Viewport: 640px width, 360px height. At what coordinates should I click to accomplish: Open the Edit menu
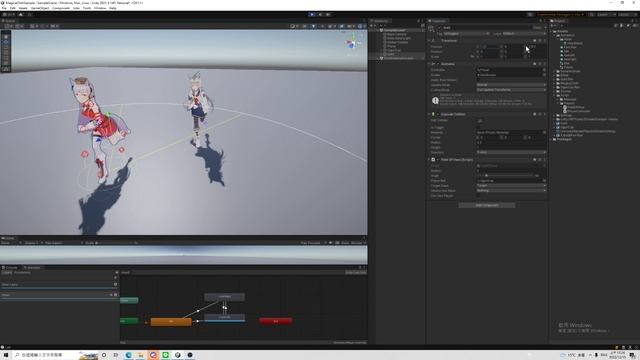click(x=13, y=8)
